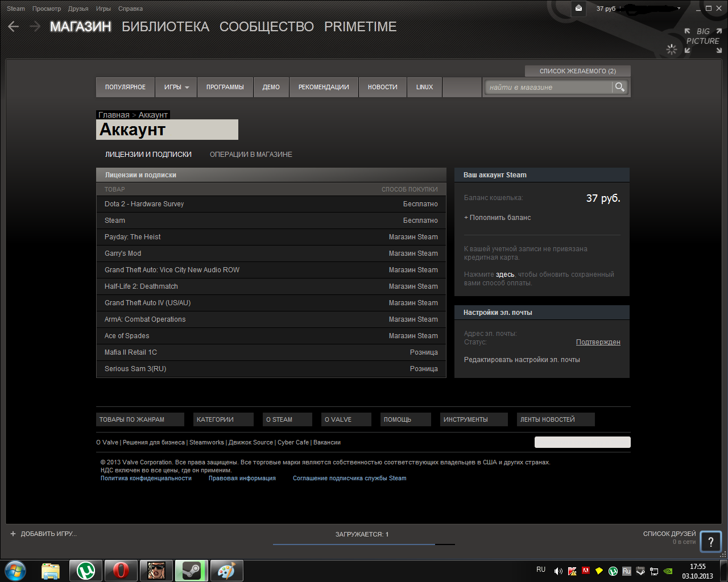The height and width of the screenshot is (582, 728).
Task: Select Steam on the taskbar
Action: pyautogui.click(x=192, y=571)
